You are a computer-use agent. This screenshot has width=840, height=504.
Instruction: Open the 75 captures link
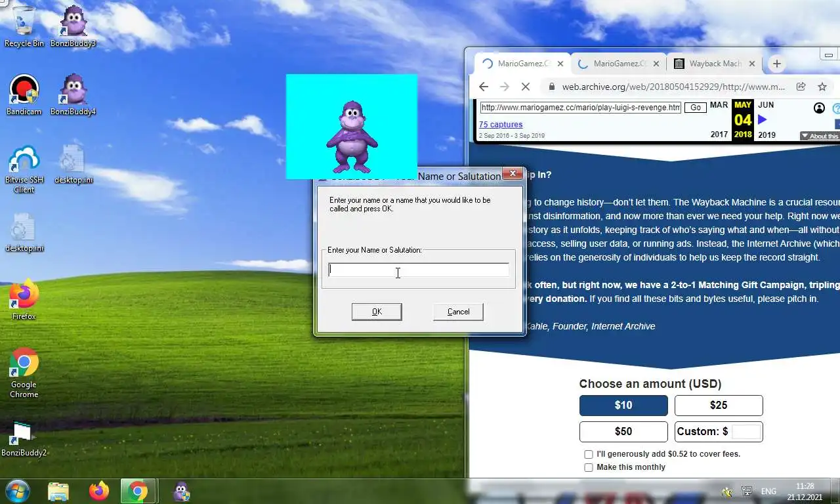click(x=501, y=125)
